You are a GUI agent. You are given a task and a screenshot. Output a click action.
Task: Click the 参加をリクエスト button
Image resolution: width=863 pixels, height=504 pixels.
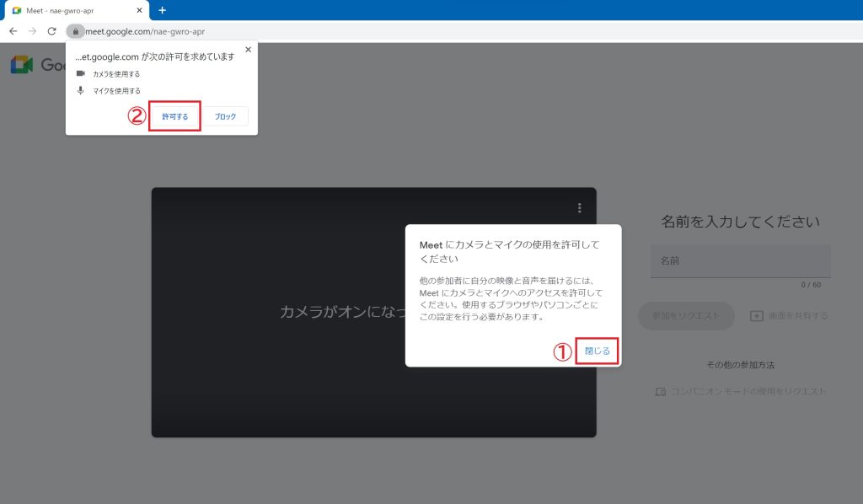coord(686,315)
